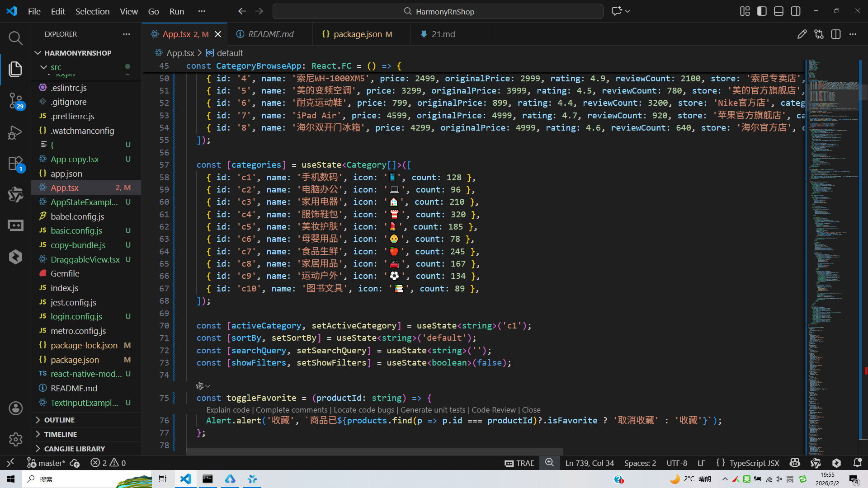Click errors and warnings status indicator
868x488 pixels.
click(x=108, y=463)
